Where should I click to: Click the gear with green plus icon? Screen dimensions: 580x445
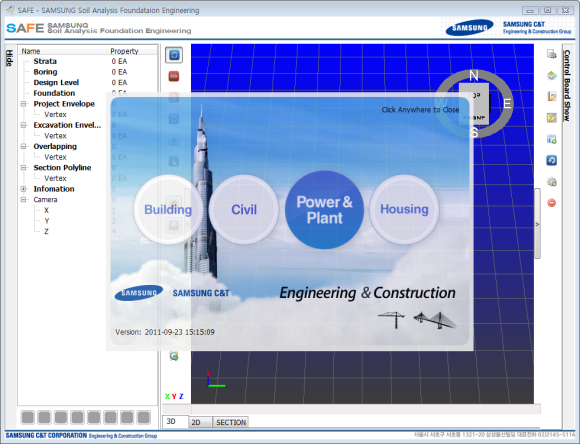(x=552, y=182)
